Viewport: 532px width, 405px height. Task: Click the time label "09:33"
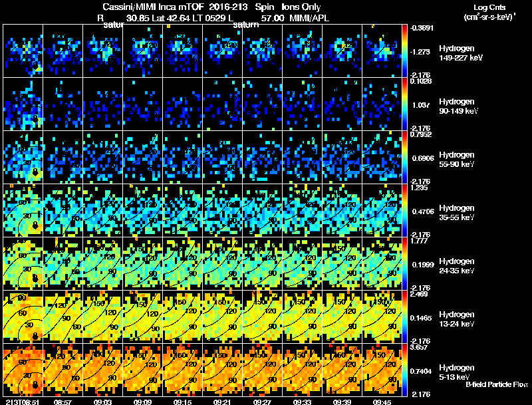pyautogui.click(x=303, y=402)
